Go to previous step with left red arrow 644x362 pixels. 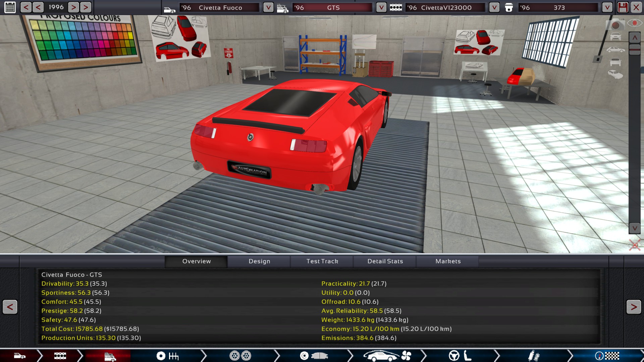point(10,307)
